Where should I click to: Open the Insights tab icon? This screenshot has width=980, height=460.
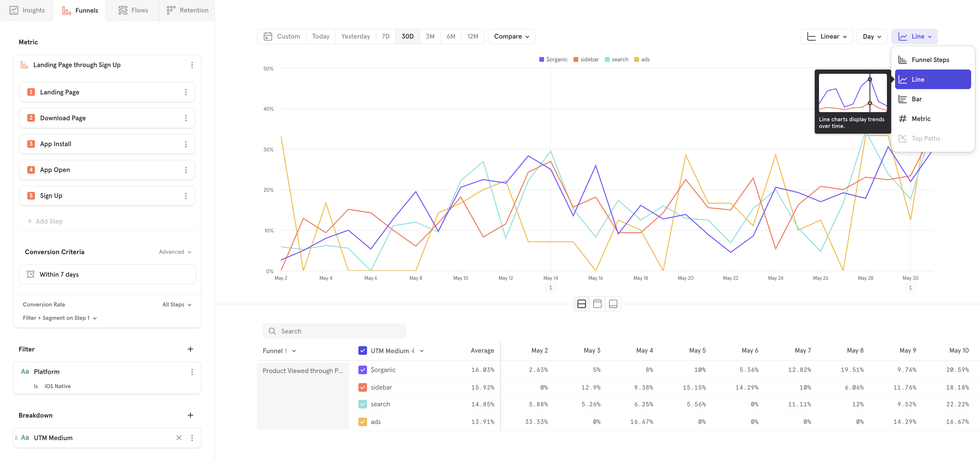coord(14,10)
